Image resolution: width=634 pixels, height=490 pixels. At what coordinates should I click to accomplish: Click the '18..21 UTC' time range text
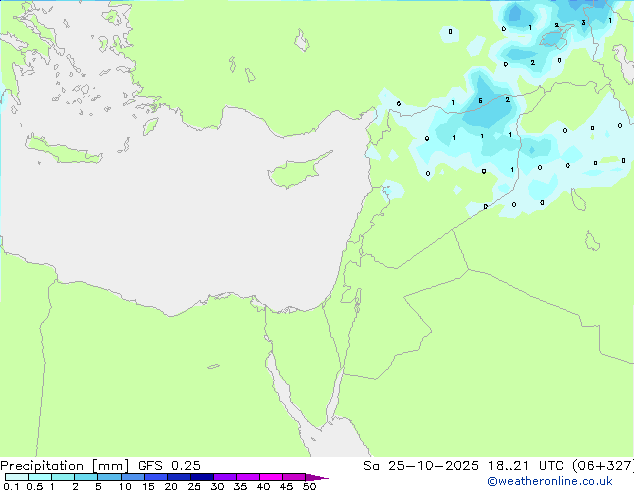tap(525, 466)
